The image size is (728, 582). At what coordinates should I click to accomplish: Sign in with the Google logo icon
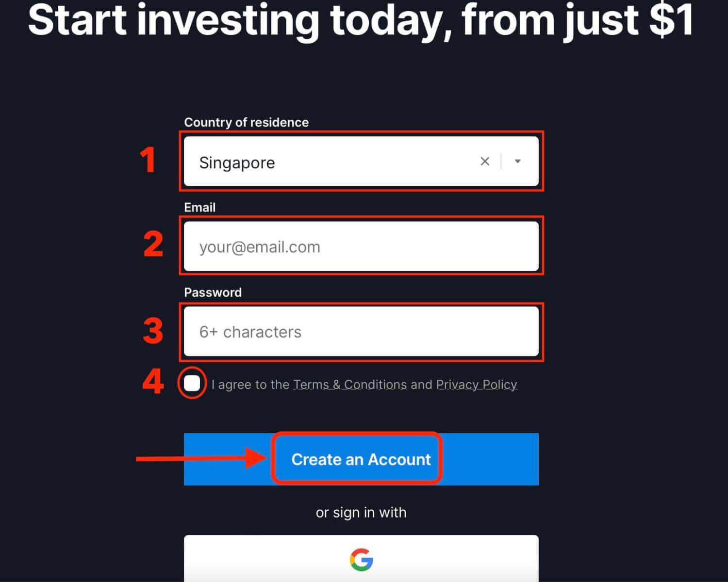point(361,559)
